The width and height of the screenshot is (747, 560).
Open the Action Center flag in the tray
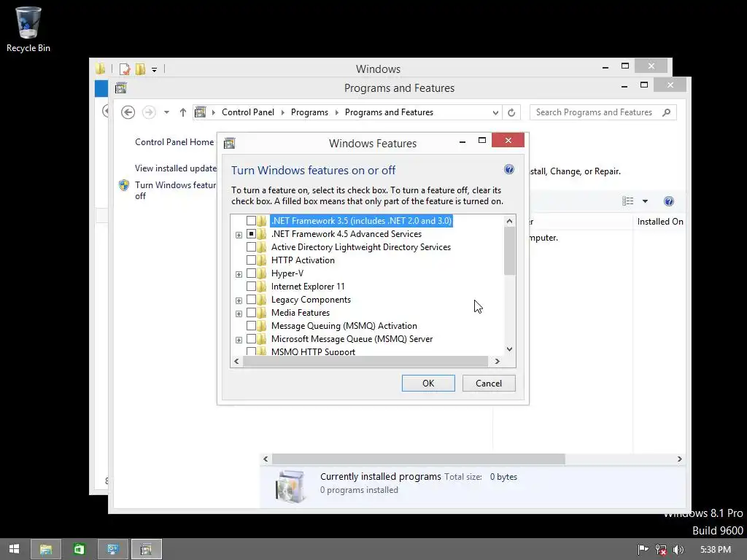click(643, 550)
